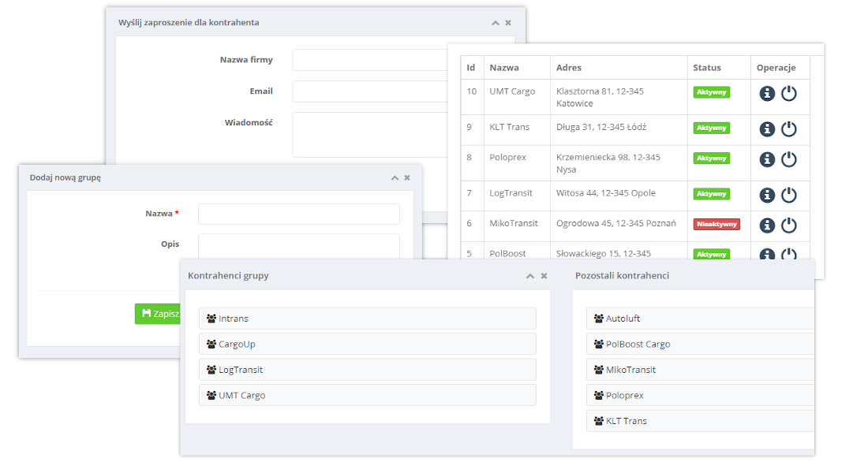The image size is (868, 473).
Task: Toggle power icon for LogTransit row
Action: coord(789,195)
